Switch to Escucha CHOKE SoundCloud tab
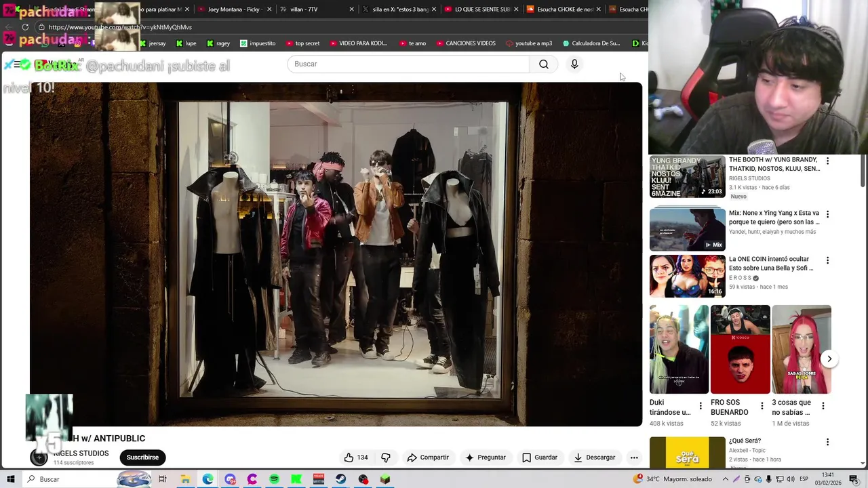The height and width of the screenshot is (488, 868). coord(564,9)
